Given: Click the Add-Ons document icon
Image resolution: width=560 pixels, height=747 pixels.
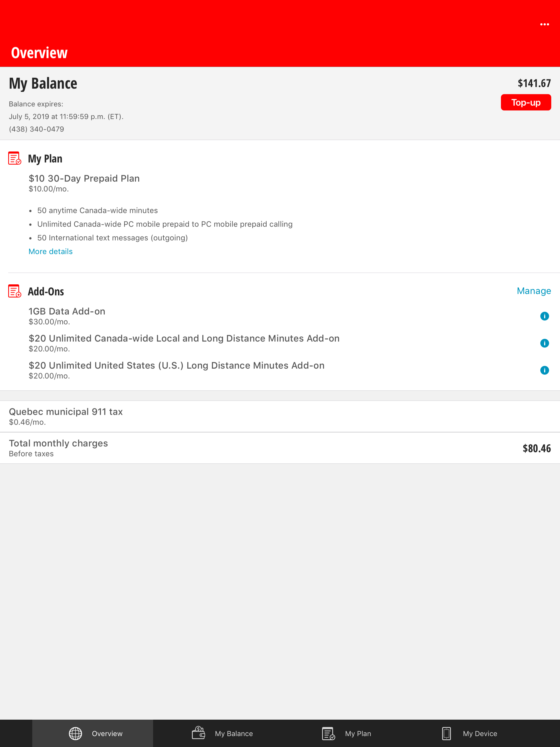Looking at the screenshot, I should click(14, 291).
